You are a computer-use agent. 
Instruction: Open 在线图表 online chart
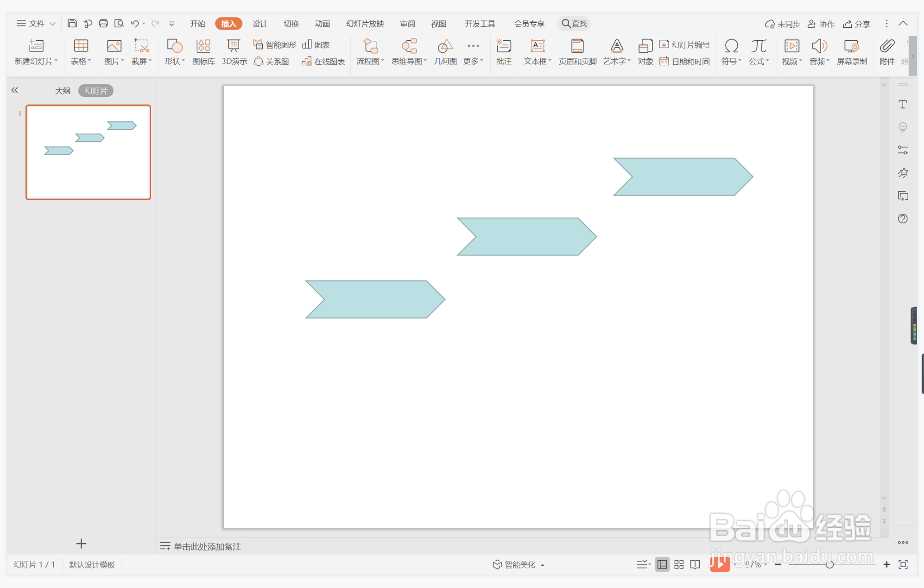click(323, 61)
